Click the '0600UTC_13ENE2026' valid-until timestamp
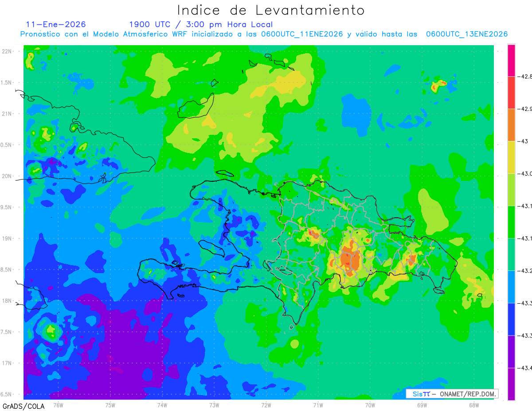 click(467, 34)
